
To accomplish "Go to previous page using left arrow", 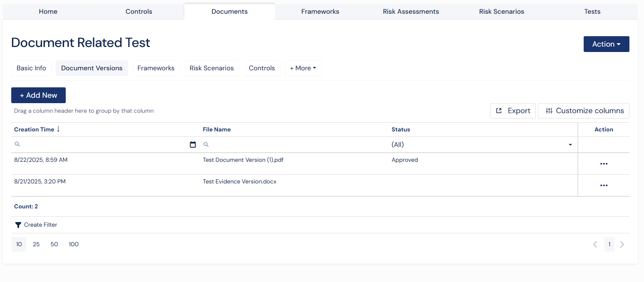I will [x=595, y=245].
